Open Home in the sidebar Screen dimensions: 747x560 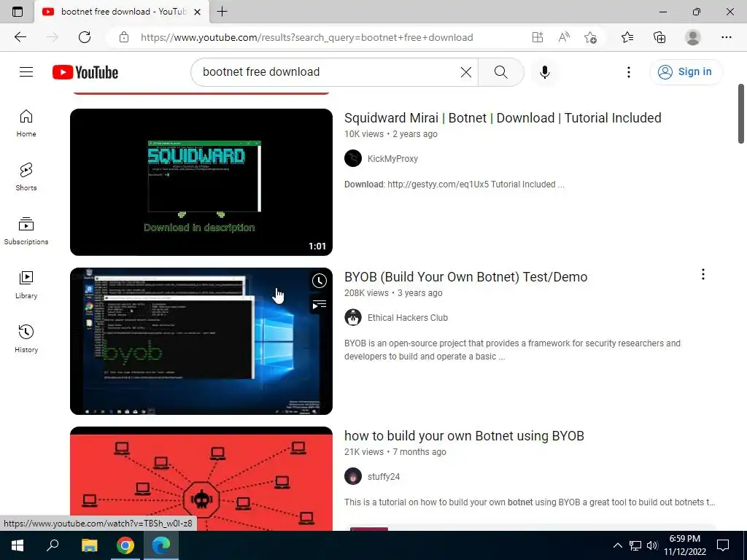tap(26, 123)
